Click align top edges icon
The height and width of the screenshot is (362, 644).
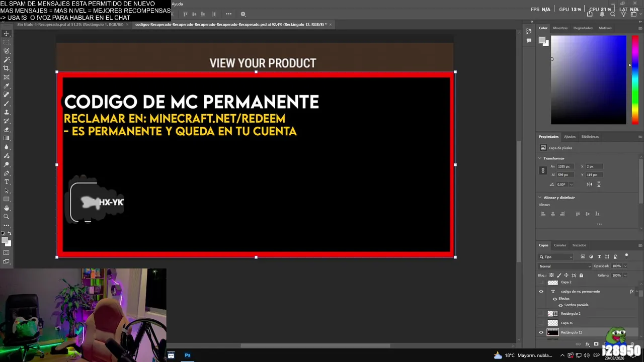578,214
